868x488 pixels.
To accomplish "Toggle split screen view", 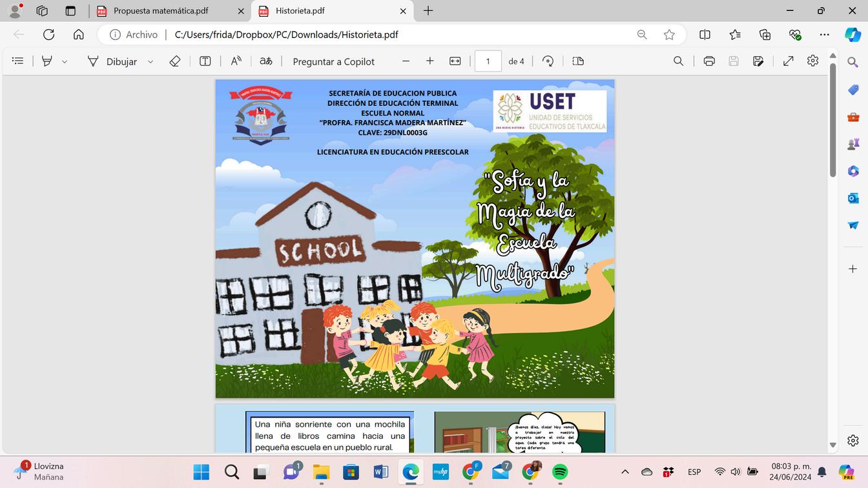I will [705, 35].
